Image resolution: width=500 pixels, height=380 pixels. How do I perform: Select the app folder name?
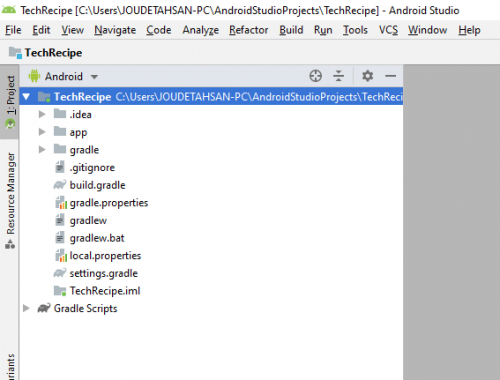pos(78,133)
